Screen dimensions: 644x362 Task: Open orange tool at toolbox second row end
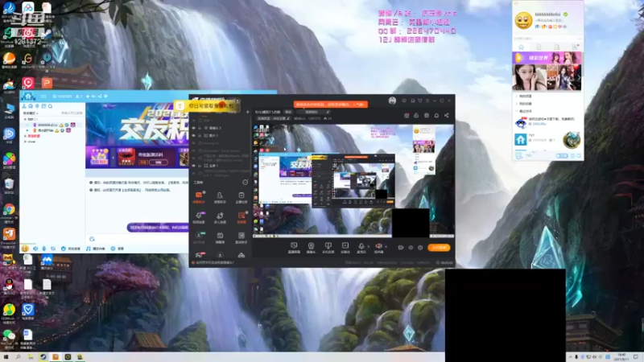pos(241,217)
